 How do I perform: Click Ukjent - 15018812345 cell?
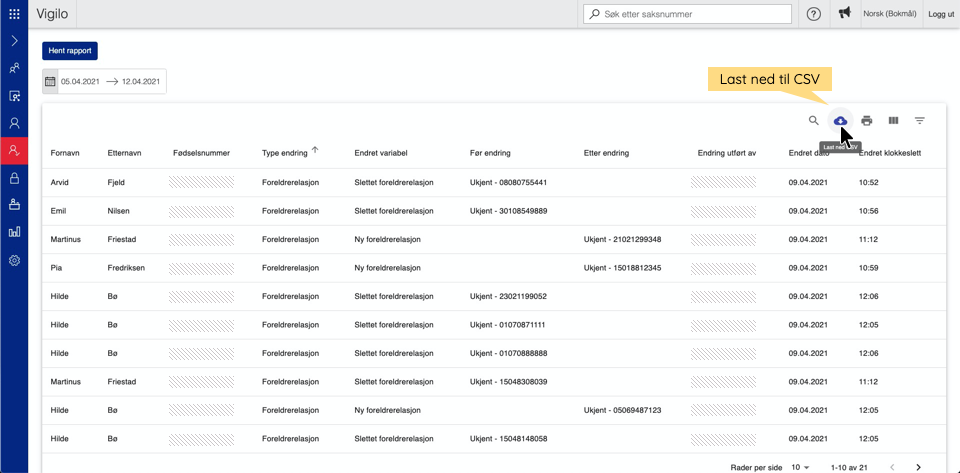click(623, 268)
